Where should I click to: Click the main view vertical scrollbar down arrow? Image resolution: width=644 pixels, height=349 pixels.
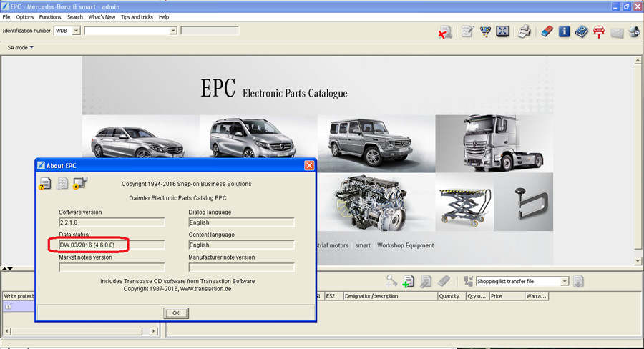click(638, 261)
